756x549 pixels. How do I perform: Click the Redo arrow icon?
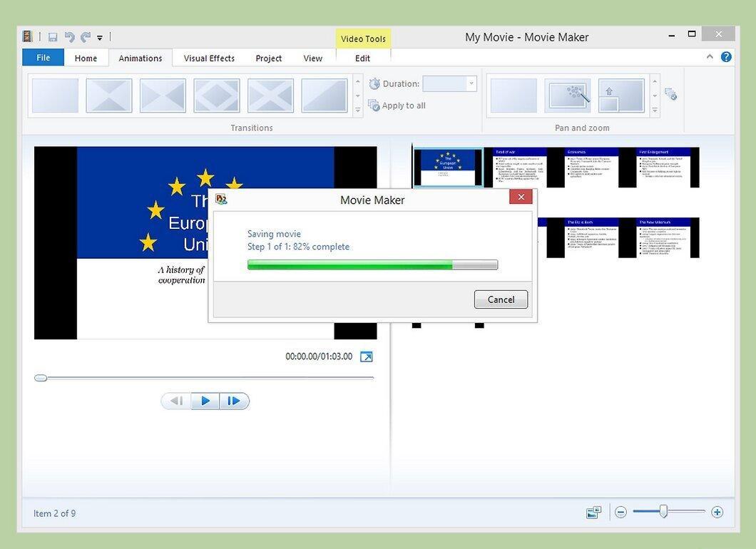point(86,37)
